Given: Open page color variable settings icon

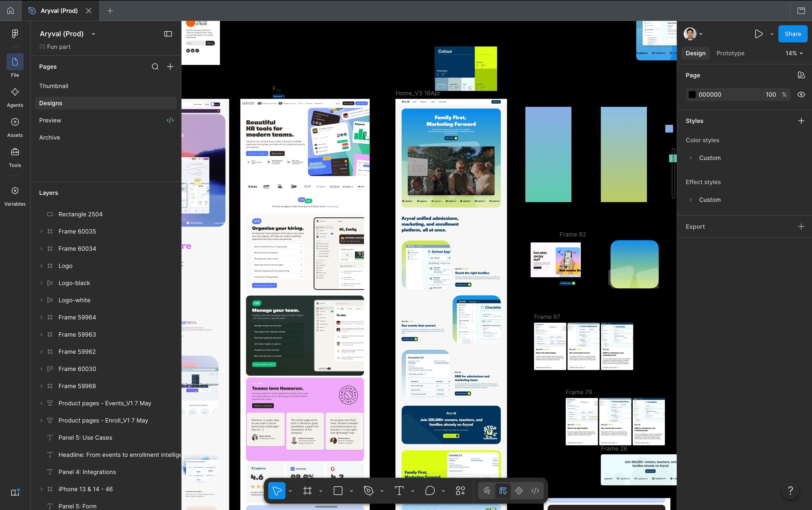Looking at the screenshot, I should click(801, 75).
